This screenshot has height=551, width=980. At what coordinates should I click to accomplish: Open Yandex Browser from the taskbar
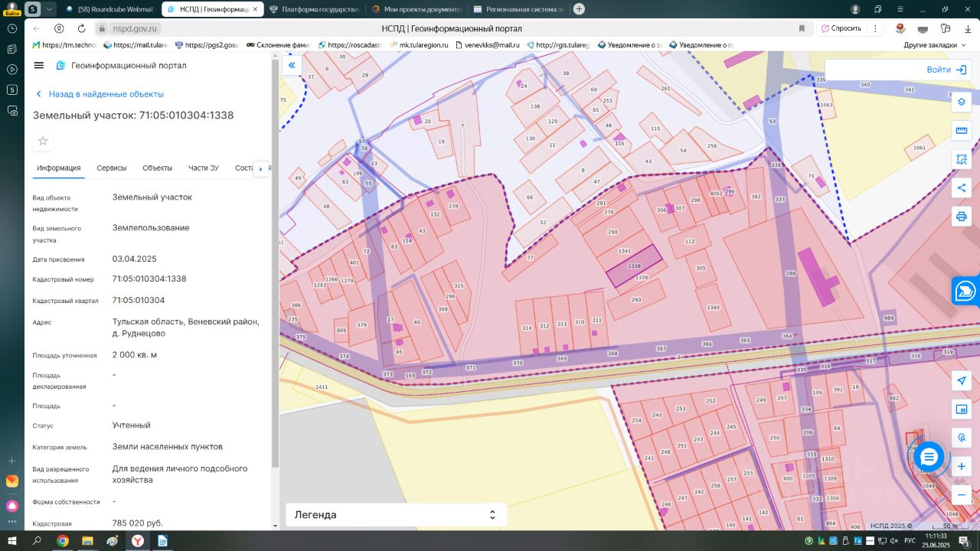[x=137, y=541]
